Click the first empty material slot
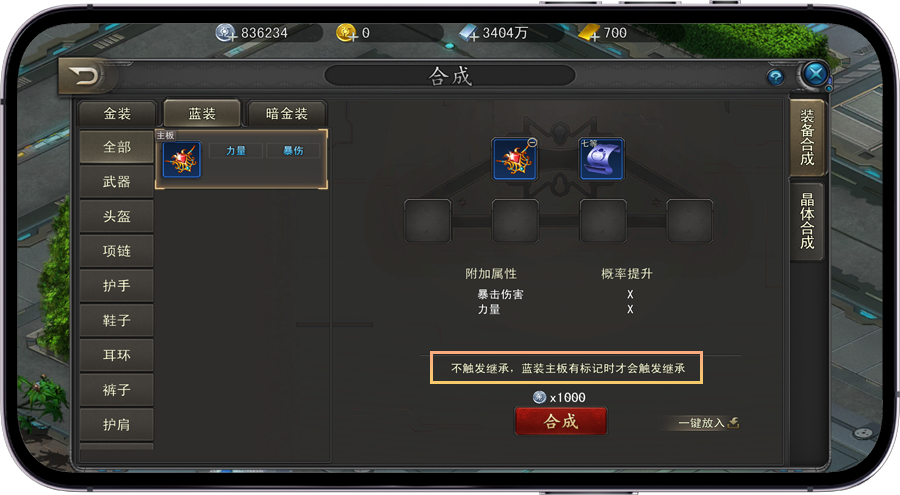 [428, 221]
